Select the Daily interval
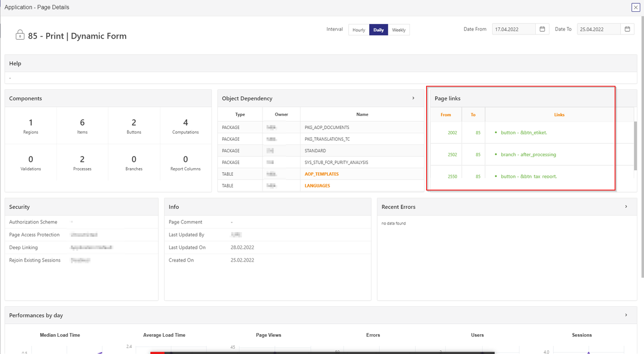The image size is (644, 354). click(x=379, y=30)
